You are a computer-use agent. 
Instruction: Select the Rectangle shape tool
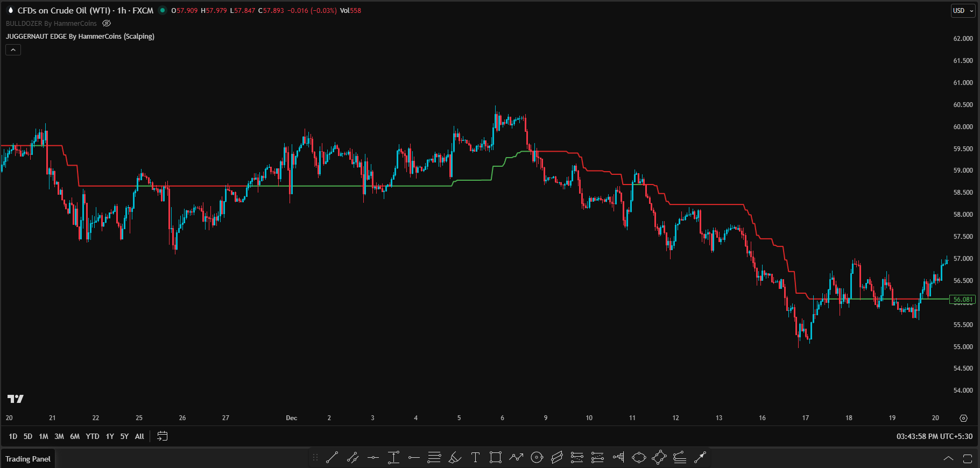coord(496,457)
